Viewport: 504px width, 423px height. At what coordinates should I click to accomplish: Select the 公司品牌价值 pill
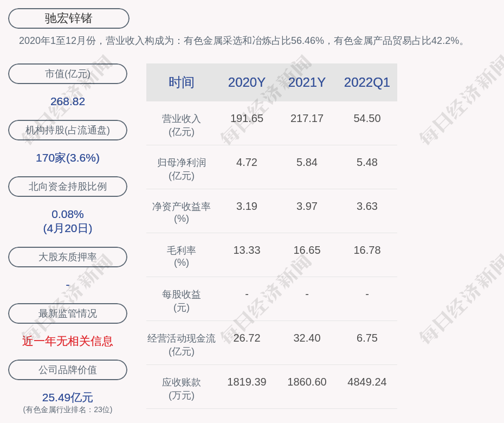[68, 370]
